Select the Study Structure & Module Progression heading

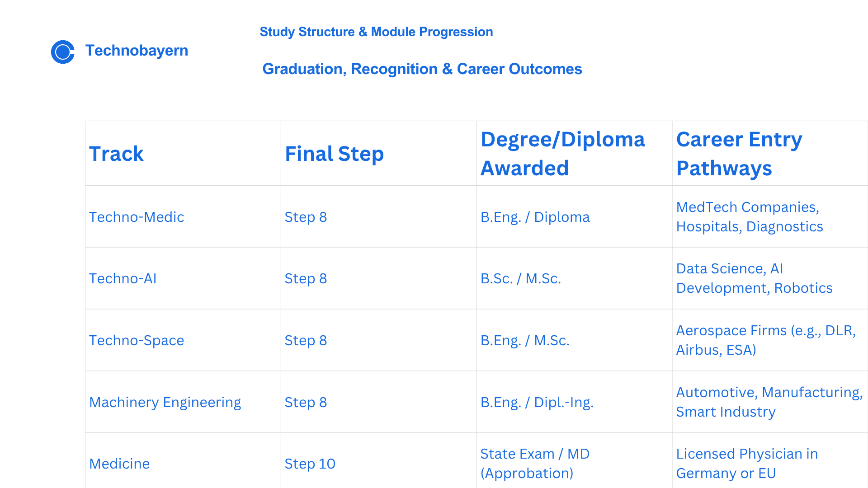click(376, 32)
